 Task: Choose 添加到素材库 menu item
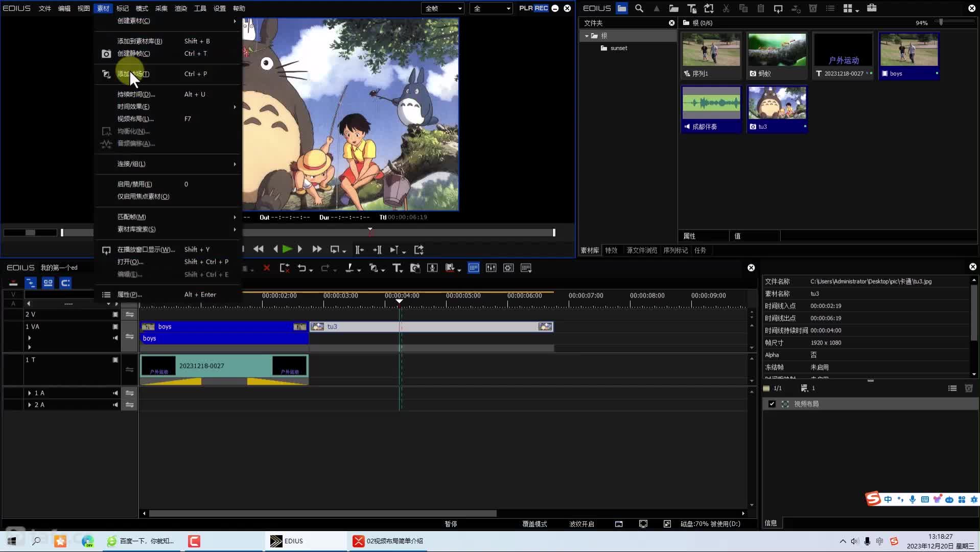click(168, 41)
